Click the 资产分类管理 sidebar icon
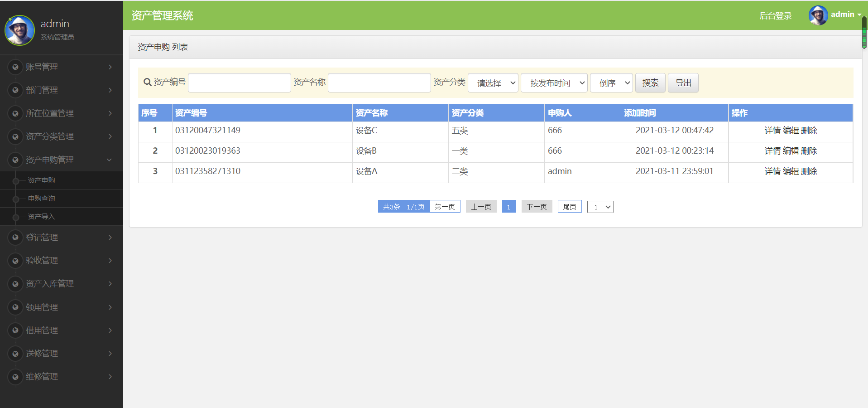The height and width of the screenshot is (408, 868). point(15,136)
